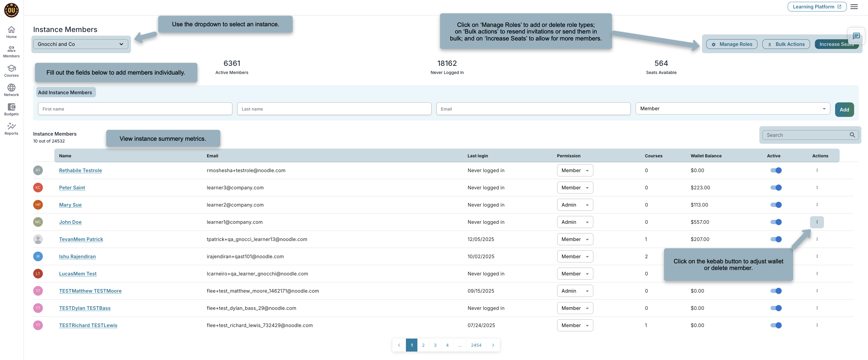Open kebab menu for TESTRichard TESTLewis

(x=817, y=325)
